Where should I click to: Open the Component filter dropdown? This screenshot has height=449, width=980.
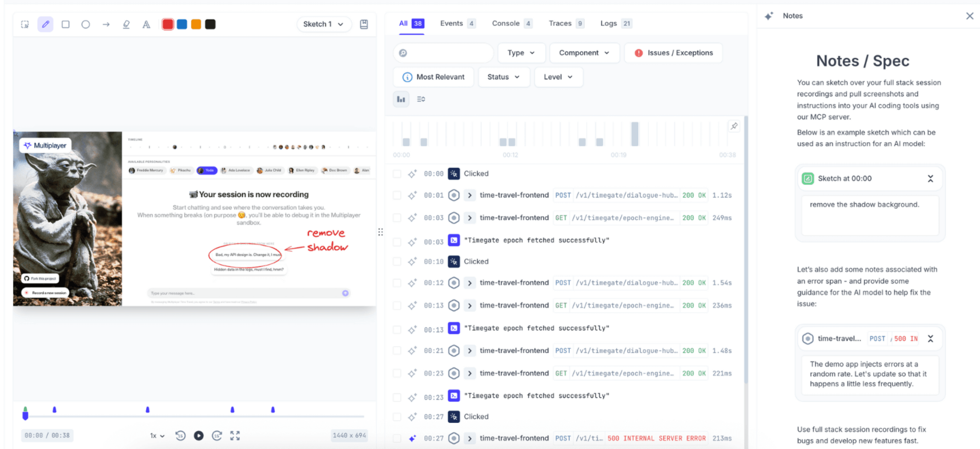point(584,53)
